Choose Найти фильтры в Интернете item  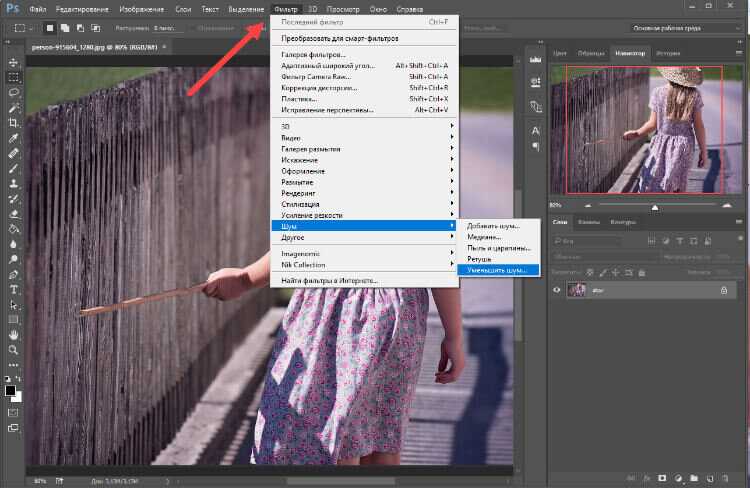click(364, 280)
